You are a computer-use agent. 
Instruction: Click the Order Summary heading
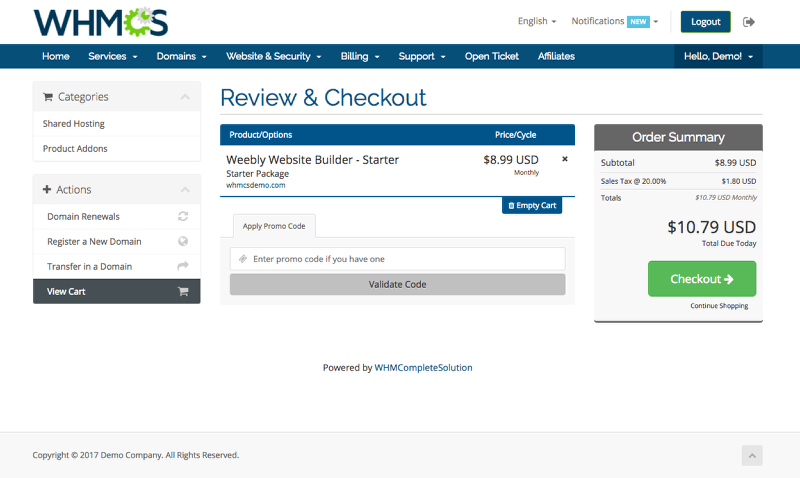click(678, 137)
